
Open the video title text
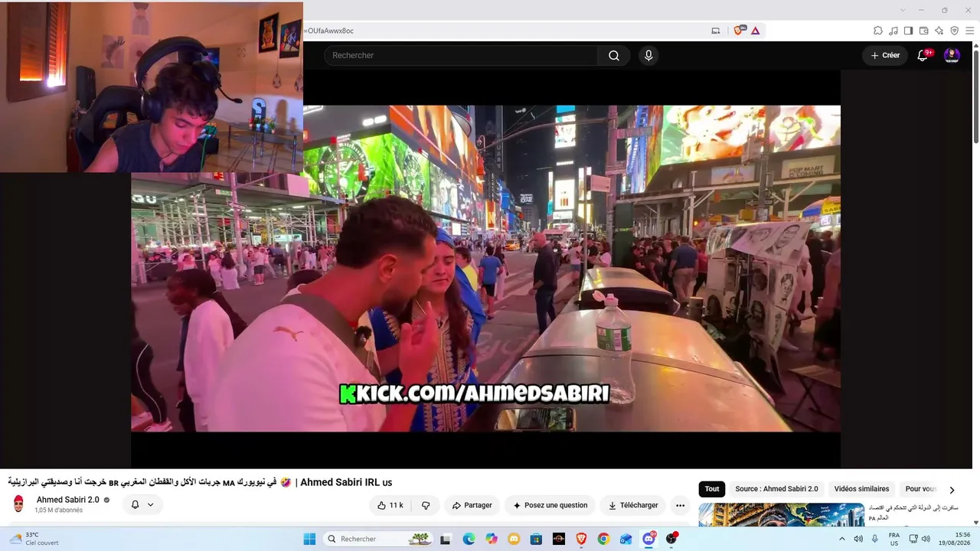point(200,482)
